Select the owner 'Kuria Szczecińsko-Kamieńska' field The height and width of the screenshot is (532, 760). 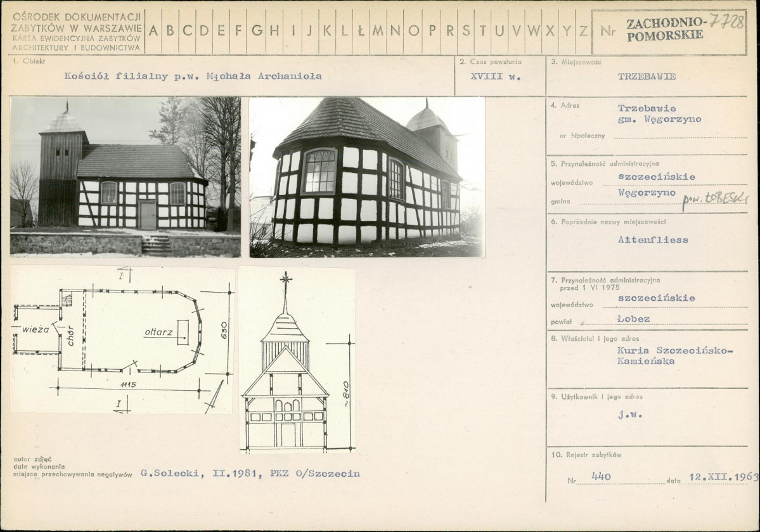[674, 356]
